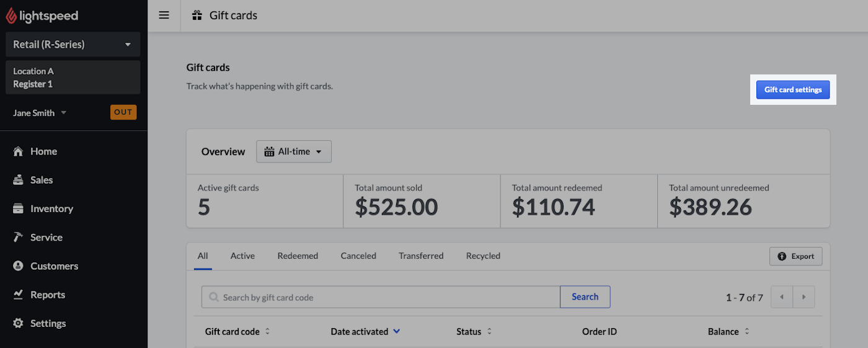The image size is (868, 348).
Task: Click the Search button
Action: (585, 297)
